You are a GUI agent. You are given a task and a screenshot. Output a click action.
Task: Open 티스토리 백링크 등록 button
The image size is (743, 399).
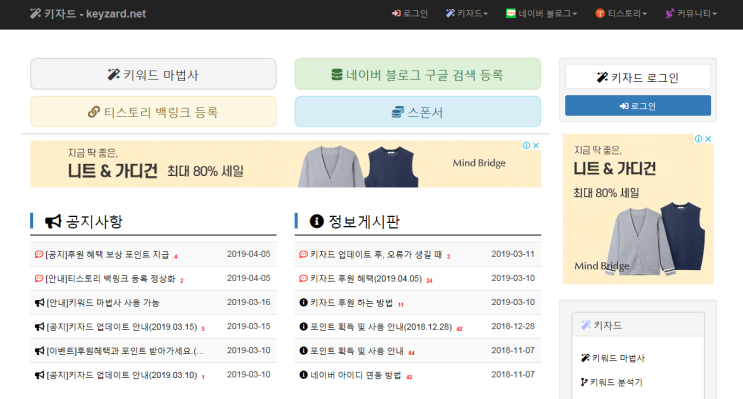tap(153, 112)
